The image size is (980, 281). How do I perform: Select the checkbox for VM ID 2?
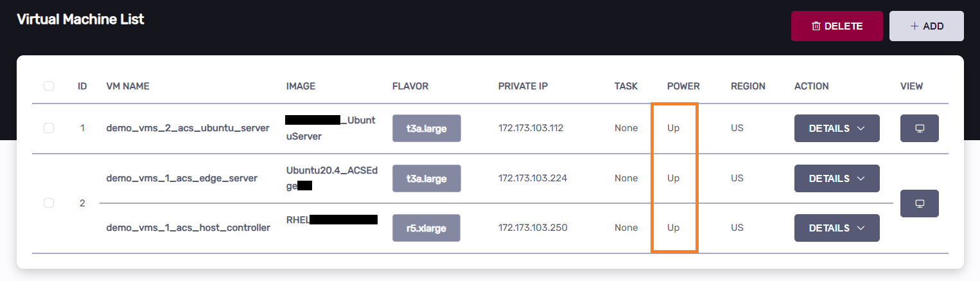[x=49, y=203]
